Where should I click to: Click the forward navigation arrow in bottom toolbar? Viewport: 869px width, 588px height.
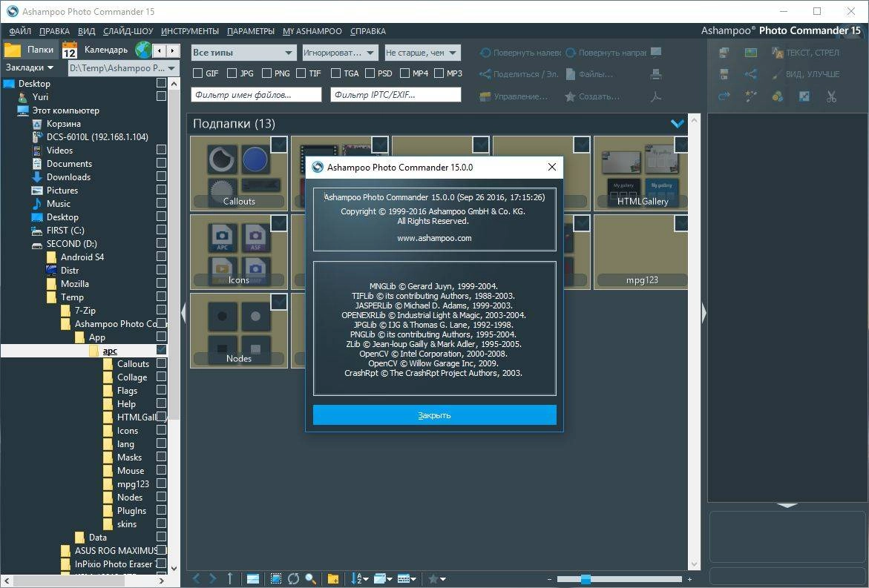pos(212,578)
